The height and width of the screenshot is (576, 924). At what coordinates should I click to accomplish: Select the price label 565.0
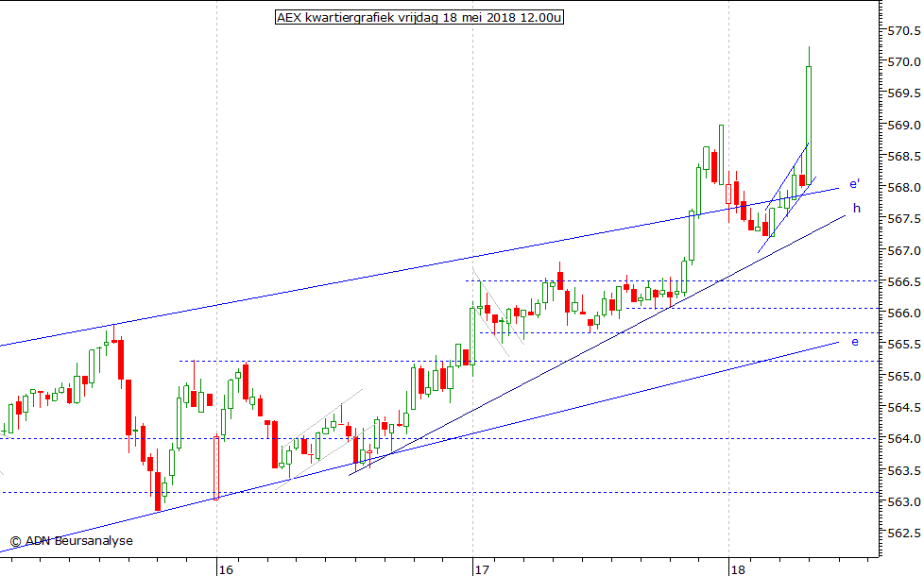click(904, 376)
